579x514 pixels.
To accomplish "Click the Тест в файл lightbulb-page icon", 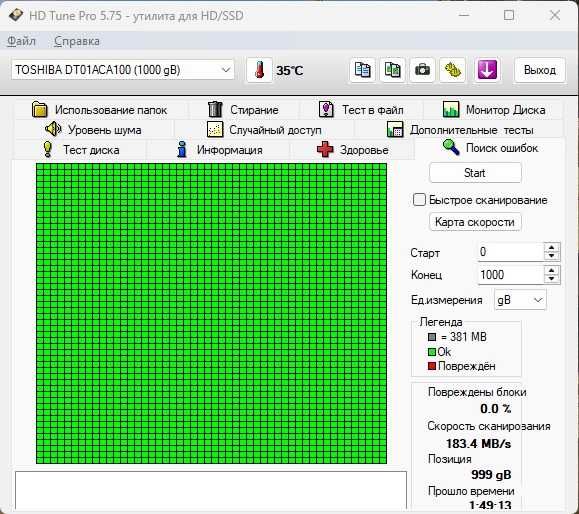I will (326, 109).
